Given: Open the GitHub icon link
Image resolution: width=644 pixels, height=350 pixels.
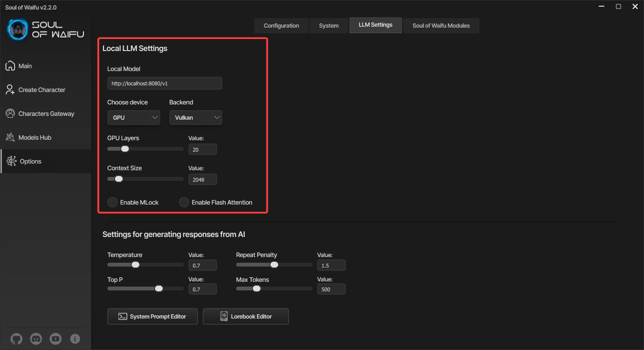Looking at the screenshot, I should (x=16, y=339).
